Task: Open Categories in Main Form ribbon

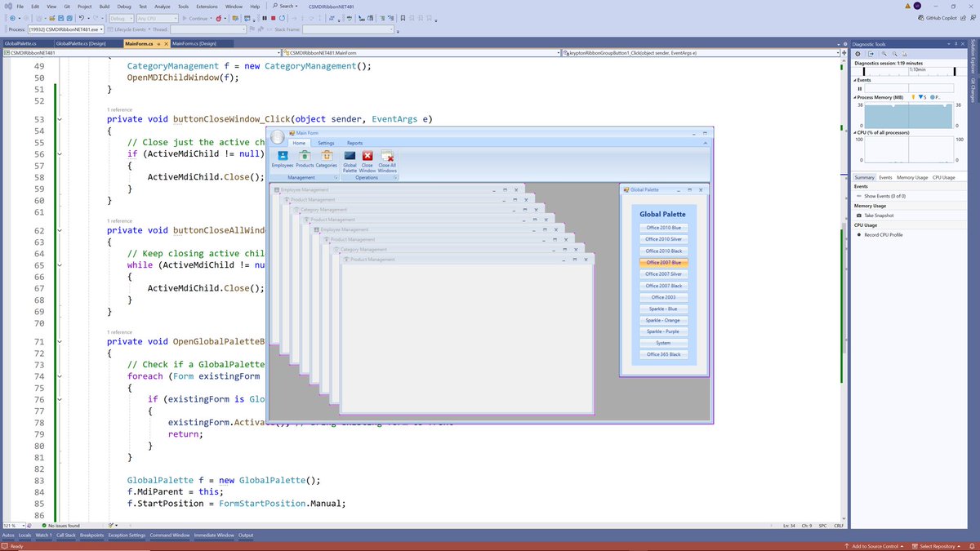Action: pyautogui.click(x=326, y=158)
